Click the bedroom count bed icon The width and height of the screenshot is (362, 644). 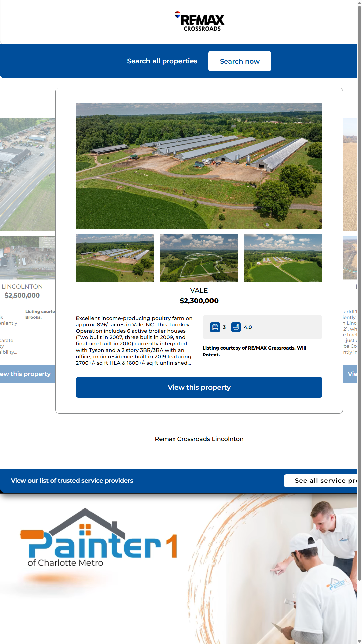pyautogui.click(x=215, y=327)
